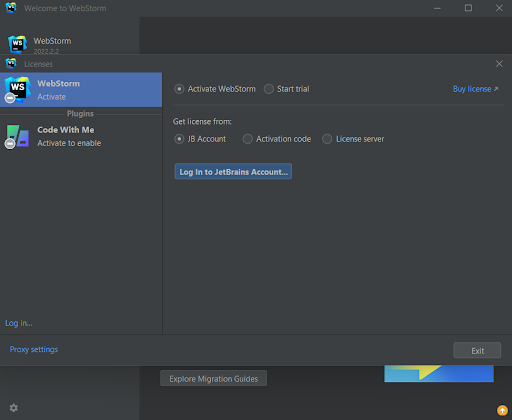Click the 'Get license from:' label

pos(202,122)
